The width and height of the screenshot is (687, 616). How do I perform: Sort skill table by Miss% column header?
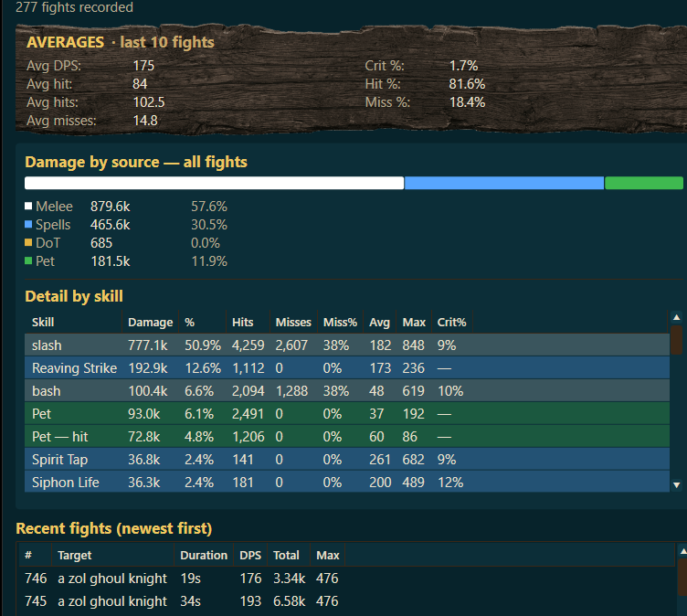point(341,323)
